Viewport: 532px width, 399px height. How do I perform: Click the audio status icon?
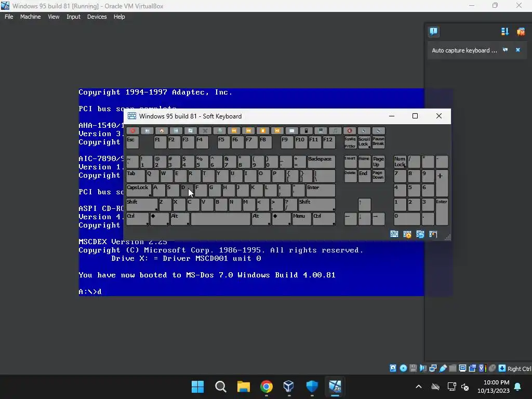click(x=423, y=368)
